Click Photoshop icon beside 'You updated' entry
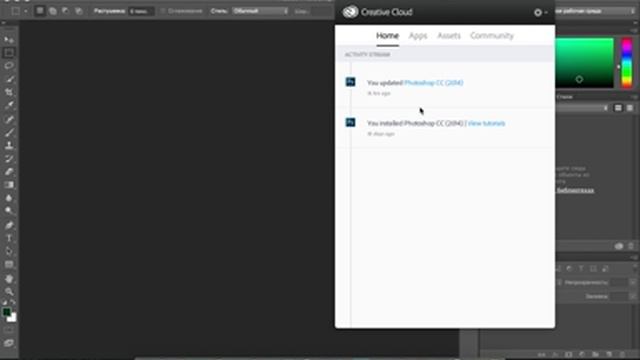This screenshot has height=360, width=640. [350, 82]
